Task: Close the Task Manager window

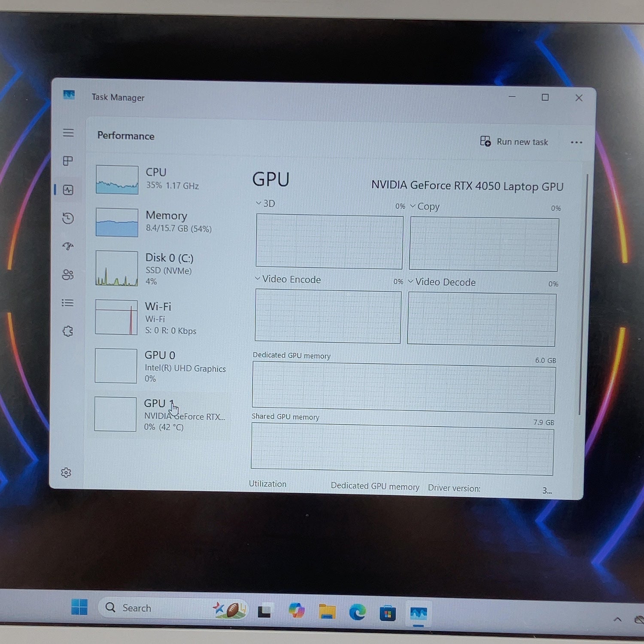Action: [x=579, y=98]
